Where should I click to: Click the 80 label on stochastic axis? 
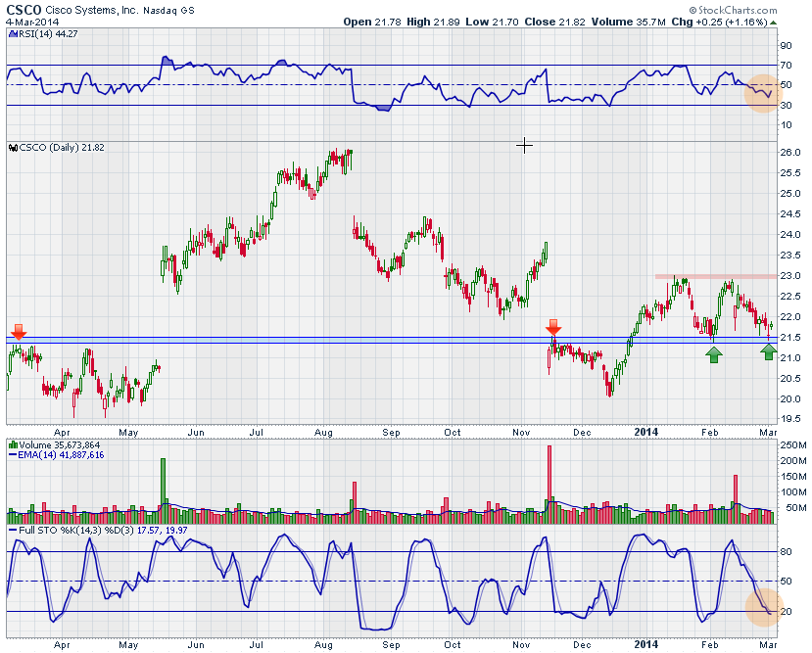pyautogui.click(x=786, y=551)
